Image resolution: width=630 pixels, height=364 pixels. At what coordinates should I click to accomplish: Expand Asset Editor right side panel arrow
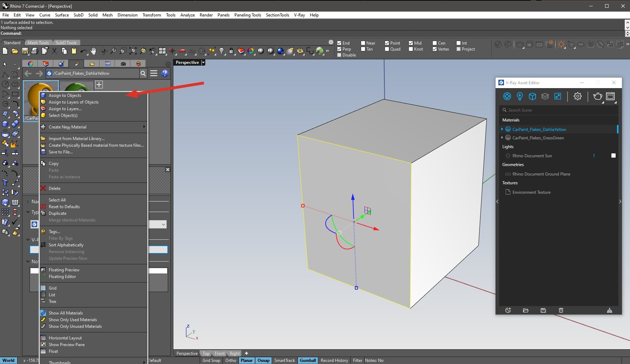pos(620,201)
